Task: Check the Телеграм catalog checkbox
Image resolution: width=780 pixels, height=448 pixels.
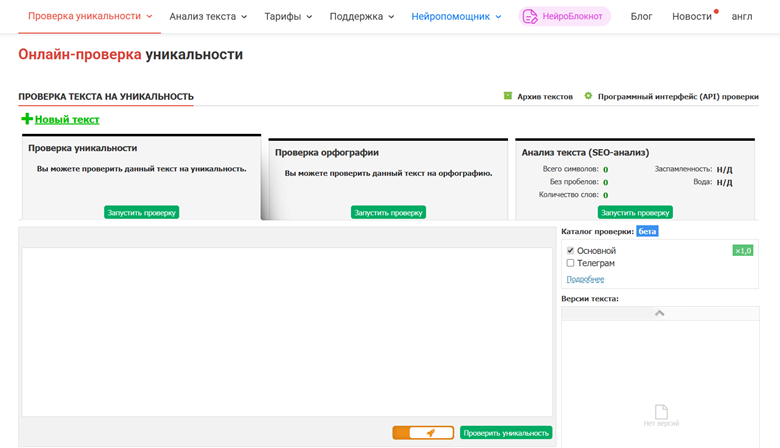Action: [x=570, y=263]
